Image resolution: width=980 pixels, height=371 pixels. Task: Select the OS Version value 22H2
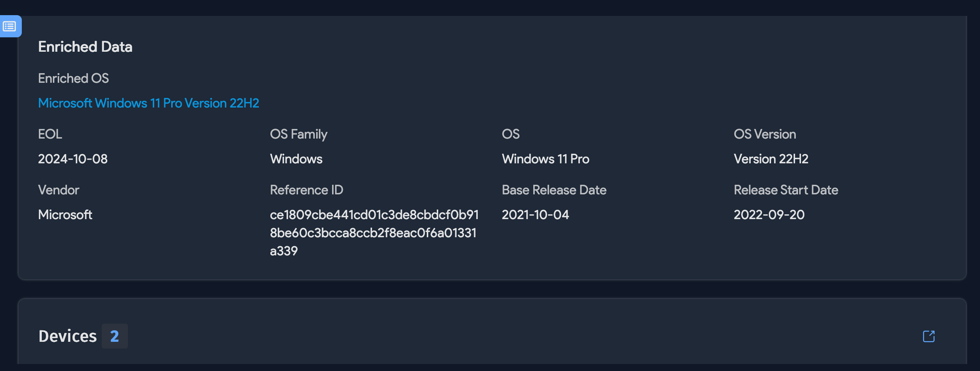(771, 159)
